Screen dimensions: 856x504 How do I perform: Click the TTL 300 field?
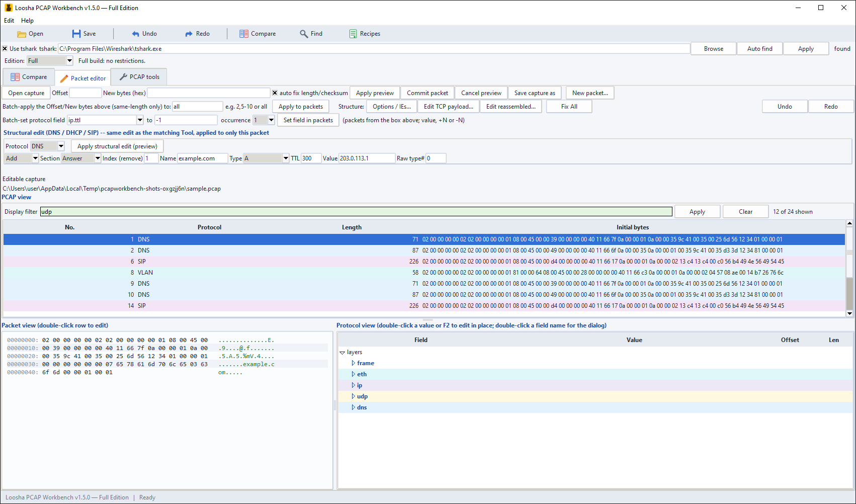(311, 158)
